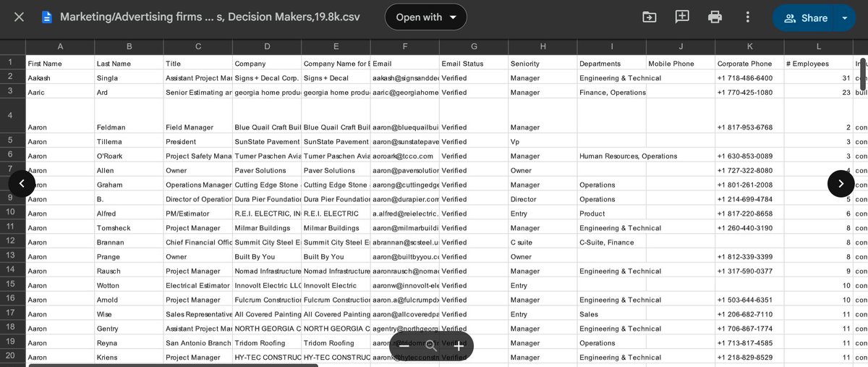The height and width of the screenshot is (367, 868).
Task: Click the 'Chief Financial Offic' title cell
Action: pos(197,242)
